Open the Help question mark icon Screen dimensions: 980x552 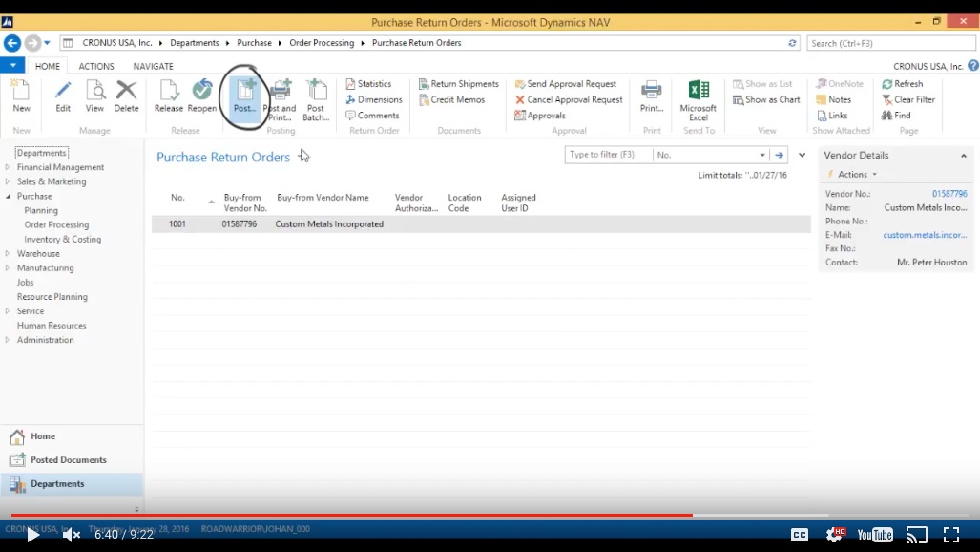(973, 66)
